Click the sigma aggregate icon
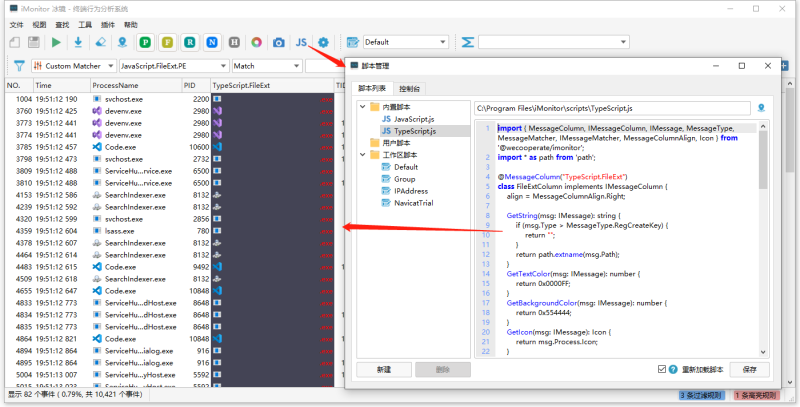The height and width of the screenshot is (407, 800). 467,42
